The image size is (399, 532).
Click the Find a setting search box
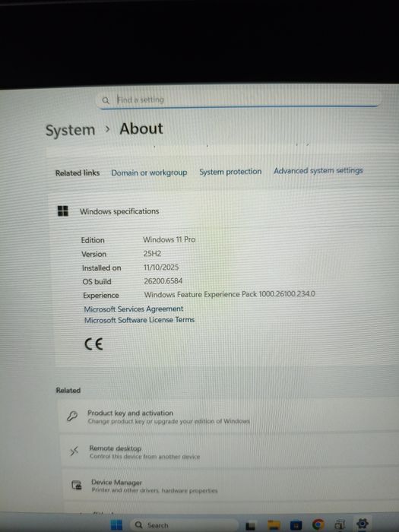[239, 100]
